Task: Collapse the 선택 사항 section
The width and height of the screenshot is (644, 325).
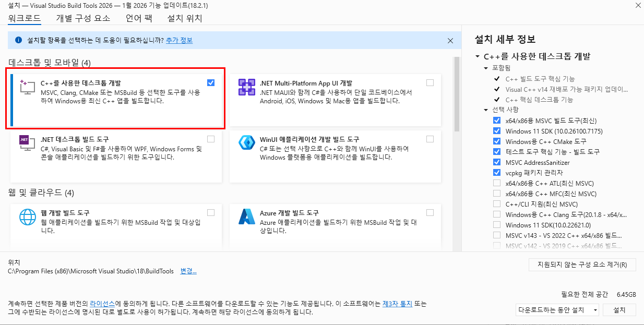Action: pyautogui.click(x=486, y=110)
